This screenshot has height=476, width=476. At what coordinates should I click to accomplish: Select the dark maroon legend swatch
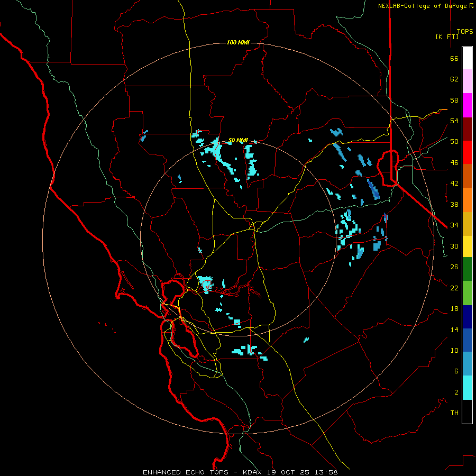(467, 129)
